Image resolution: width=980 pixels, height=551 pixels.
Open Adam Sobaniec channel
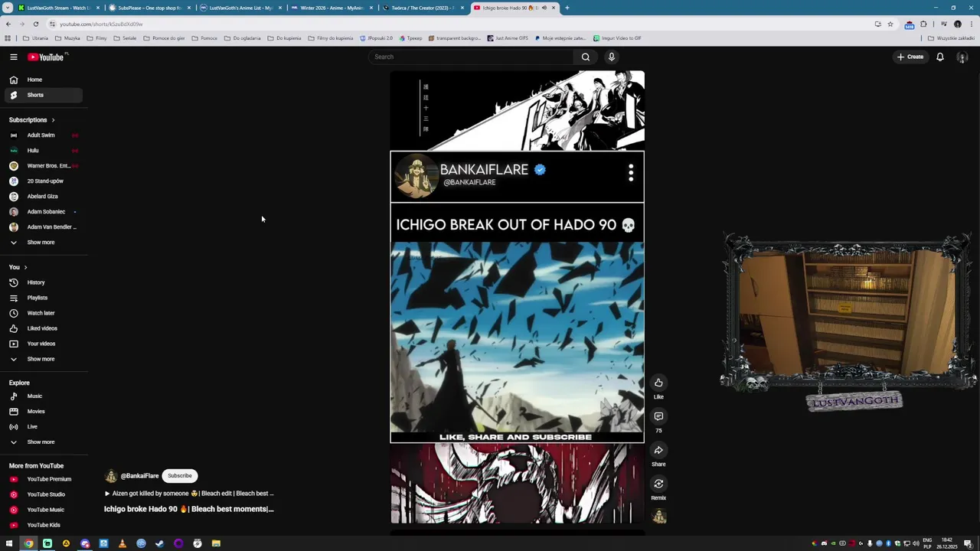coord(42,212)
